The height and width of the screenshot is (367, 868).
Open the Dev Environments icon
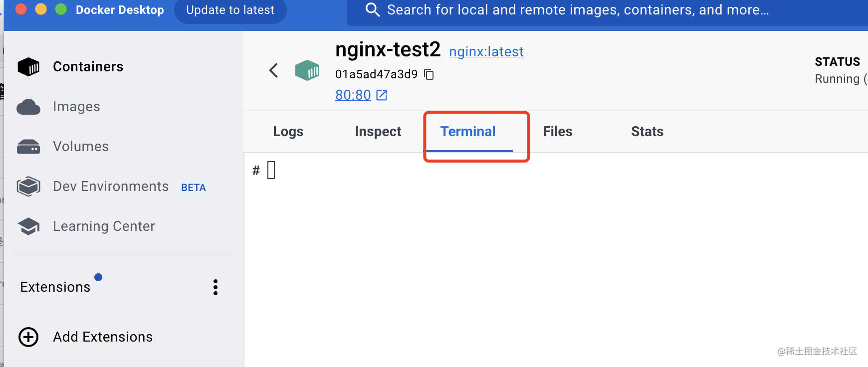(x=28, y=186)
